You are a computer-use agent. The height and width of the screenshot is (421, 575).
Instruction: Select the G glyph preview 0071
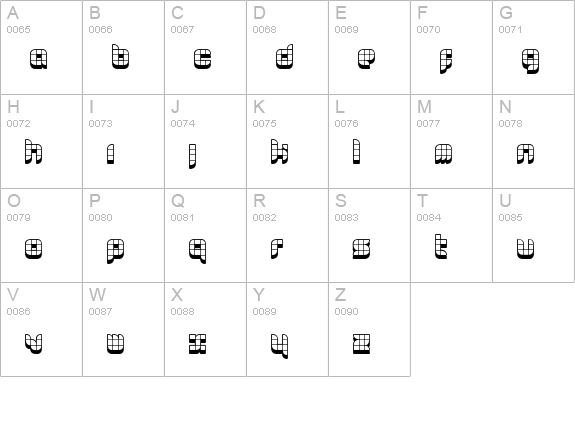click(534, 47)
